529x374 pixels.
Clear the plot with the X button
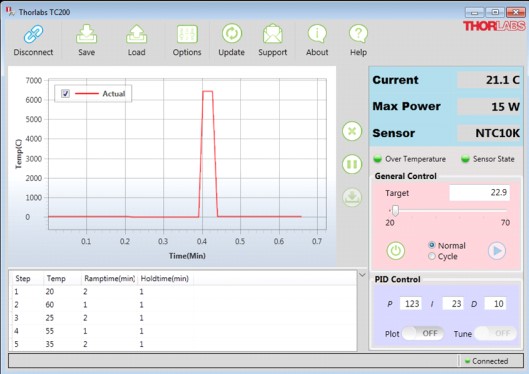352,131
